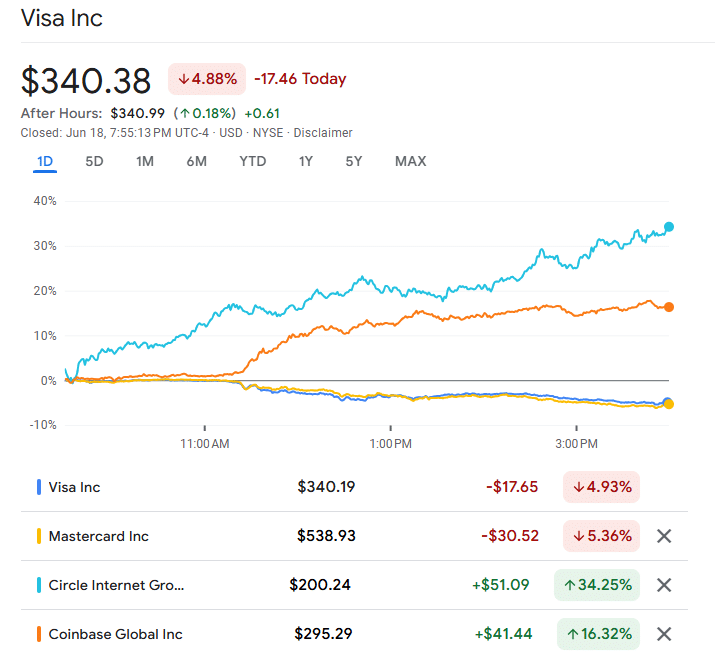The image size is (715, 657).
Task: Show the YTD chart range
Action: 253,161
